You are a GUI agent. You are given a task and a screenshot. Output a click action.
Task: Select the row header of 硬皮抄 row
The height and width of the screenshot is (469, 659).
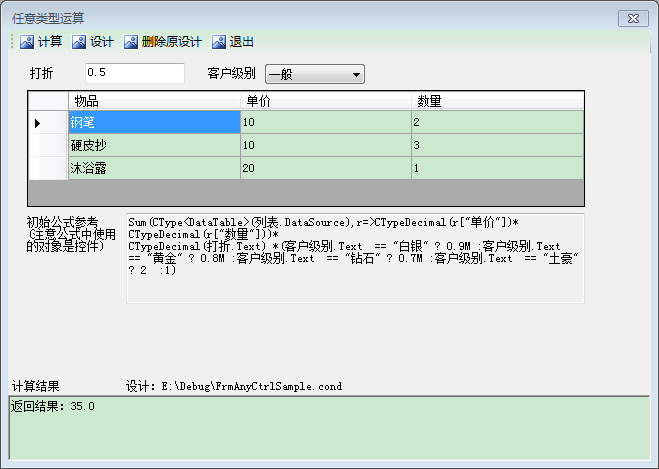[x=47, y=145]
